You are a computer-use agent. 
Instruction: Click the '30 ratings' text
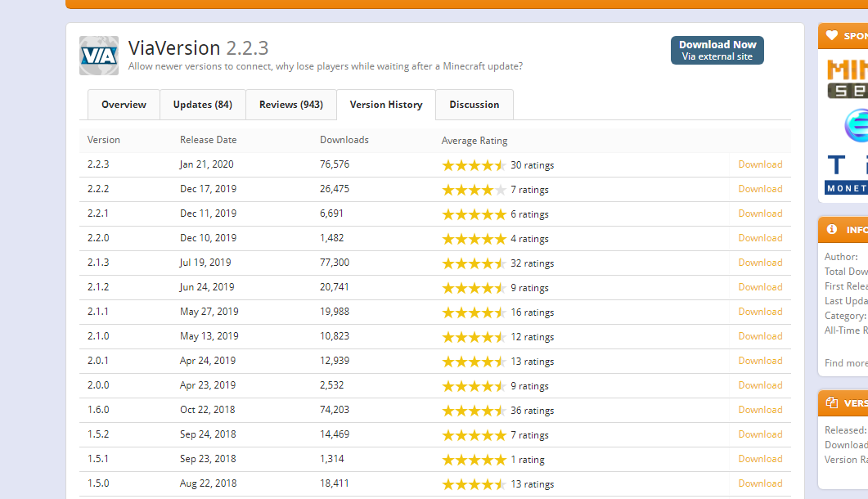532,165
